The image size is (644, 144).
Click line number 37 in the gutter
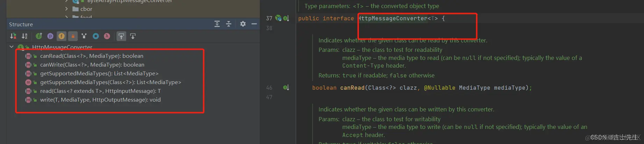pos(269,18)
